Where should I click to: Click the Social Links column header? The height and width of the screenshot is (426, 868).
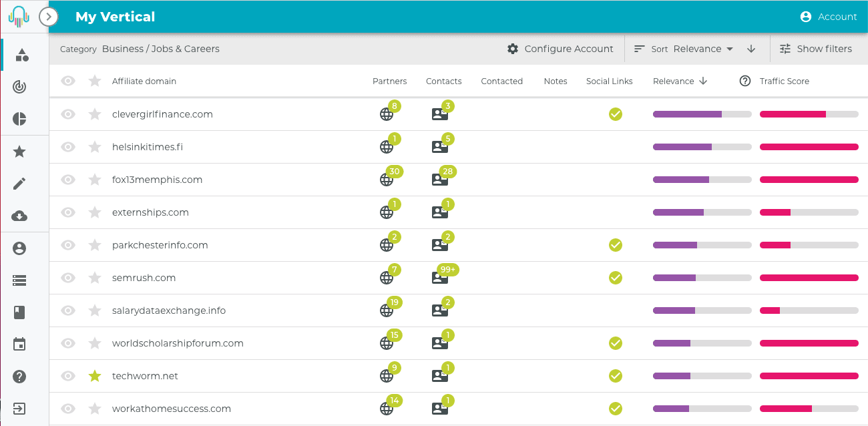point(610,81)
